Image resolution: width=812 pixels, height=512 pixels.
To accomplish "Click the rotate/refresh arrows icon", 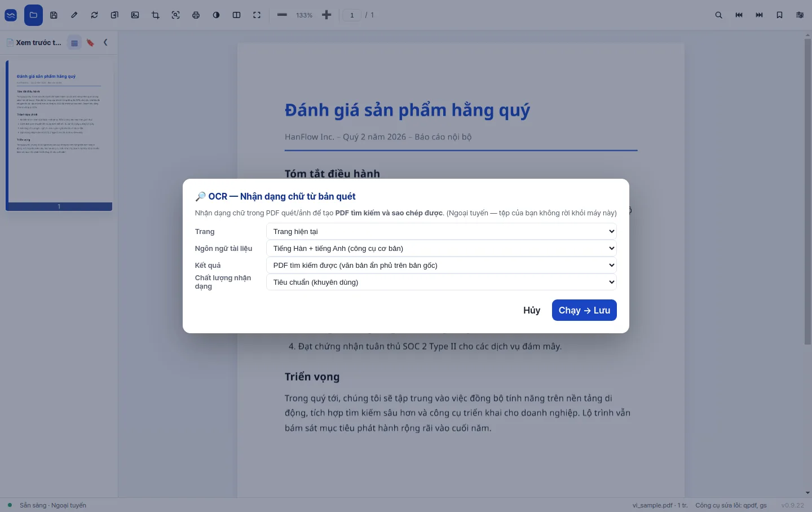I will 94,15.
